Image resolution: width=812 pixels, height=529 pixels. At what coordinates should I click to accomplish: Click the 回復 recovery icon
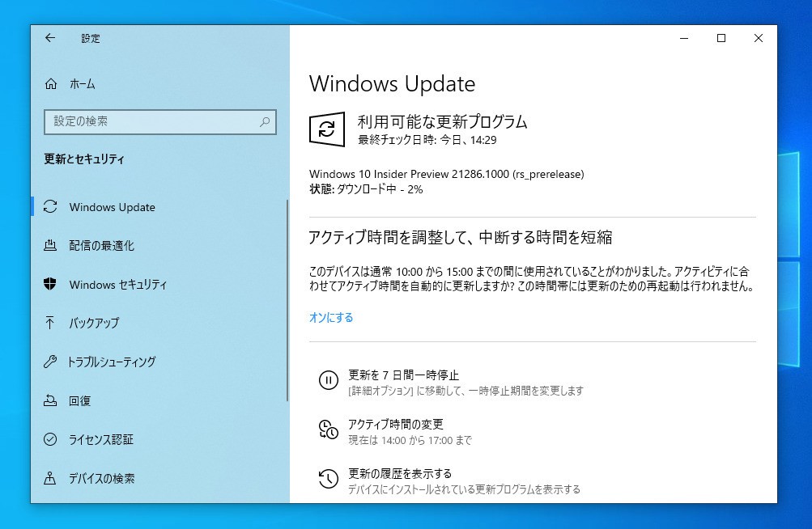coord(50,400)
